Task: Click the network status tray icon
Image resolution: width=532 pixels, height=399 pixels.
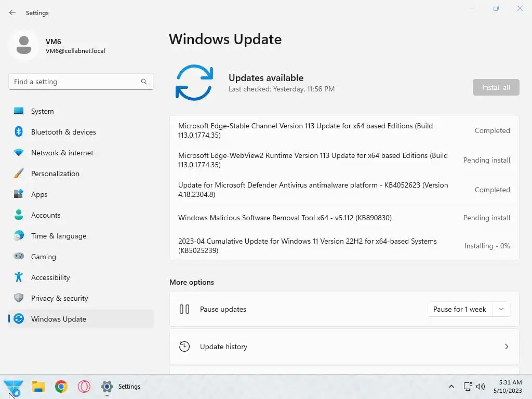Action: (x=468, y=387)
